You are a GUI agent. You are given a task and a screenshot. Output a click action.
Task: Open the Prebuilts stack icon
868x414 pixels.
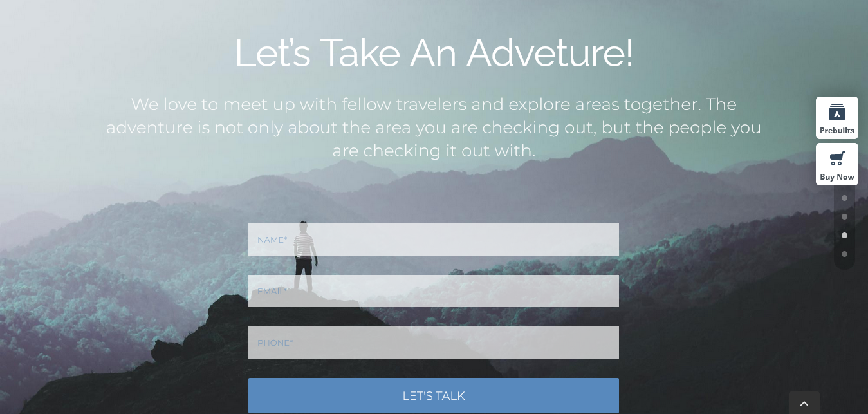[836, 111]
